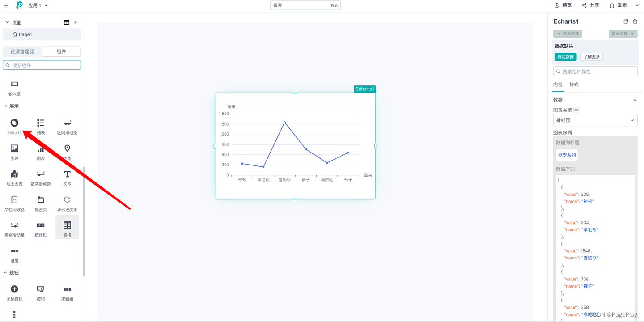Add a new page with plus icon

(76, 22)
